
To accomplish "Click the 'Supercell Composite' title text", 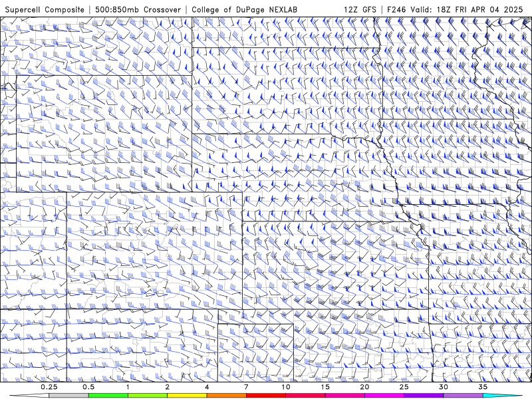I will (x=45, y=9).
